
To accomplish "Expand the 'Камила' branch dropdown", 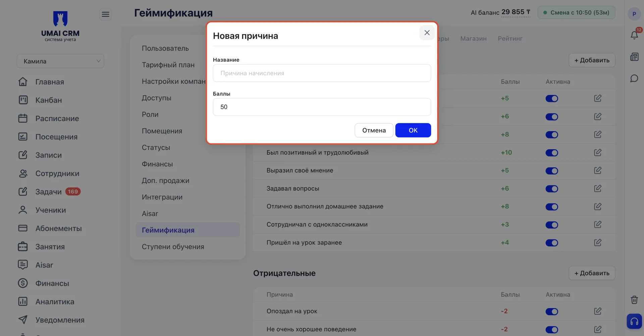I will coord(60,61).
